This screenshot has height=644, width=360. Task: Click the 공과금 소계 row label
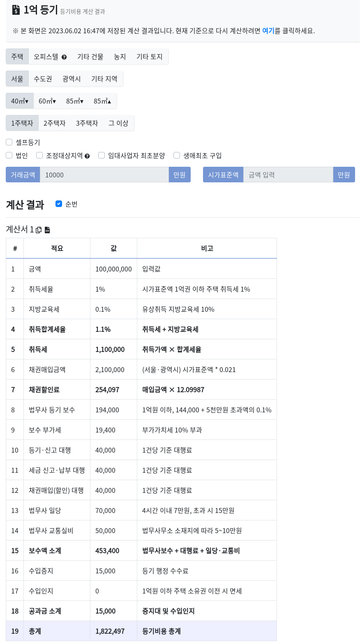(45, 611)
